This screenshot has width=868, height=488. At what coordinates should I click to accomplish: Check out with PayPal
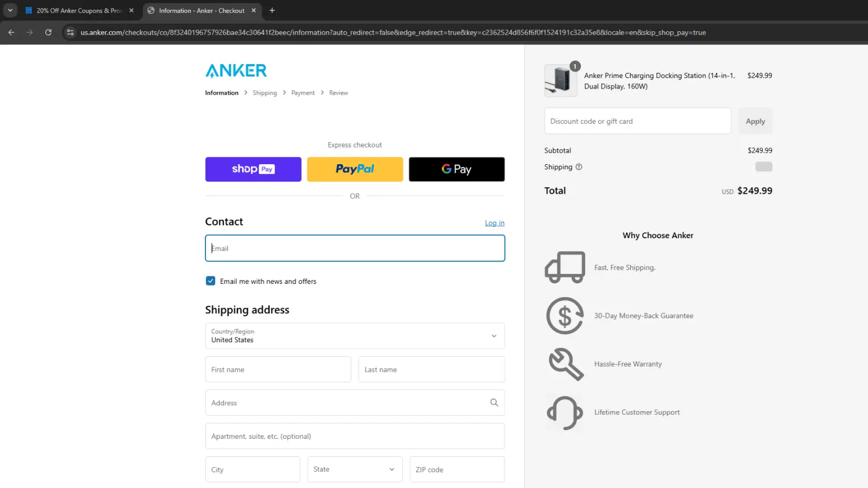355,169
